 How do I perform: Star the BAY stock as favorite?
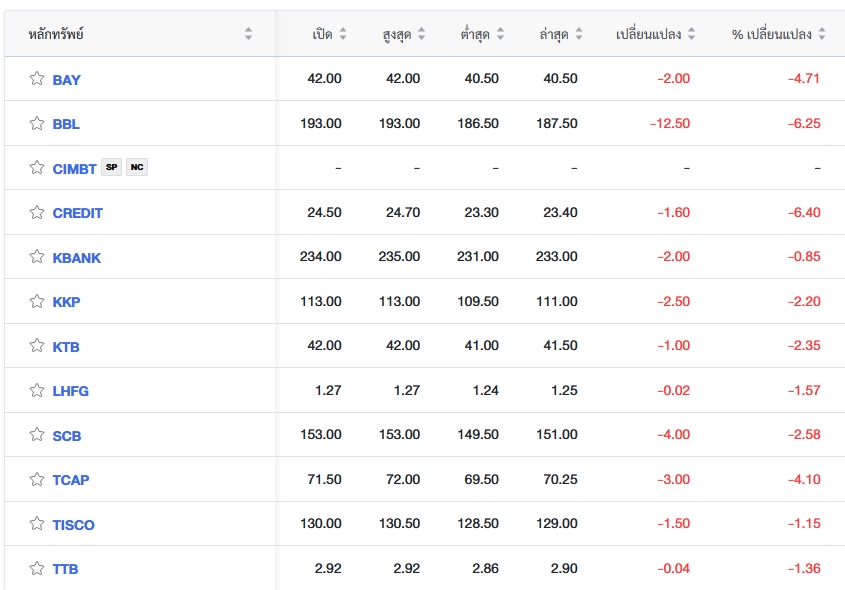point(37,79)
